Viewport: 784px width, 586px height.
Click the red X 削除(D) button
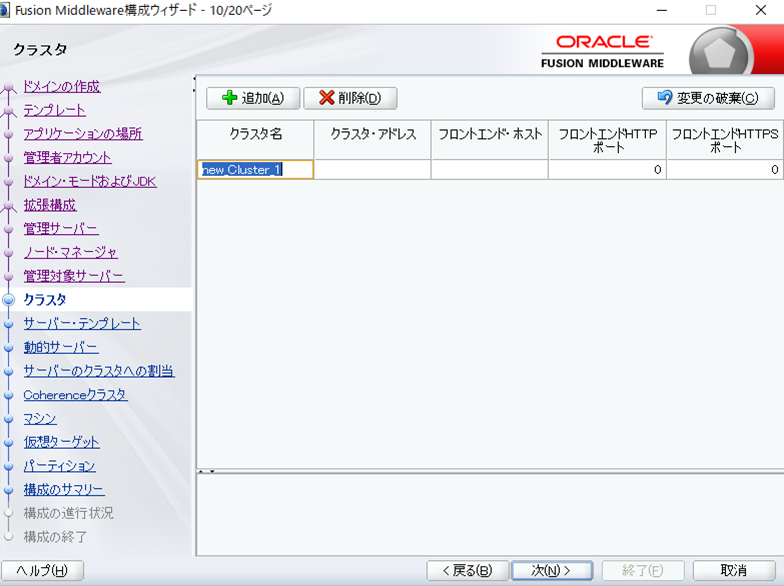coord(350,98)
